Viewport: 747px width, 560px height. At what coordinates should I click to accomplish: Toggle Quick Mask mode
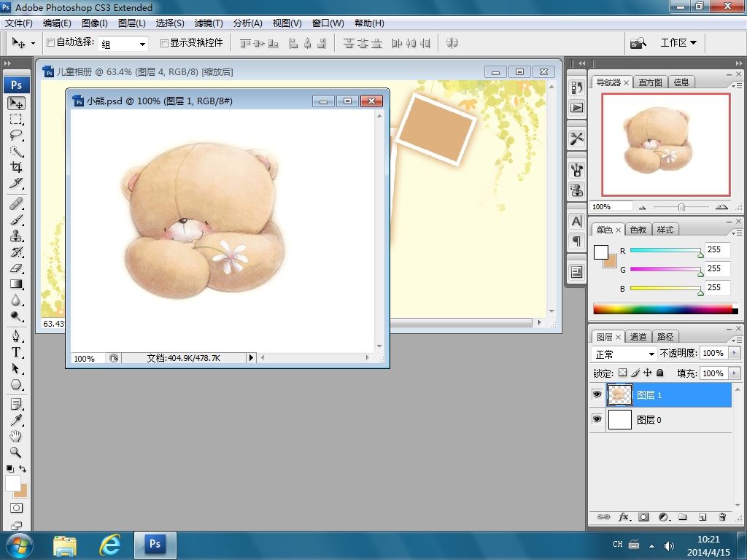coord(16,508)
